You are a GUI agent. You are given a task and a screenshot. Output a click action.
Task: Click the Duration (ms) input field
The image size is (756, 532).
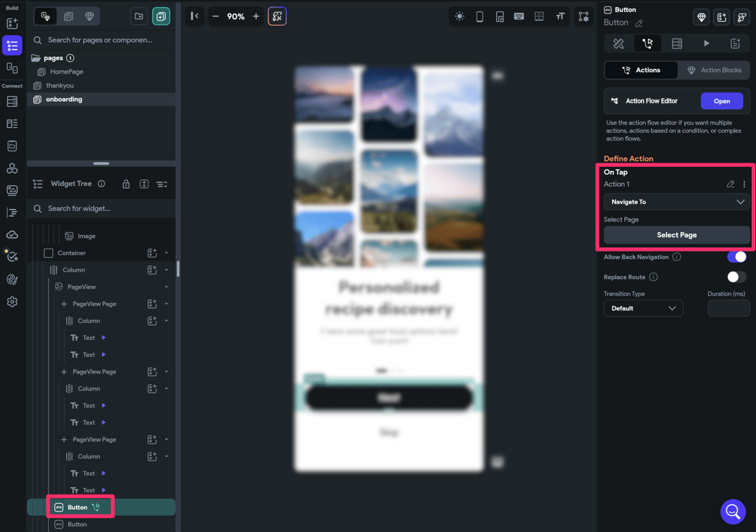728,308
